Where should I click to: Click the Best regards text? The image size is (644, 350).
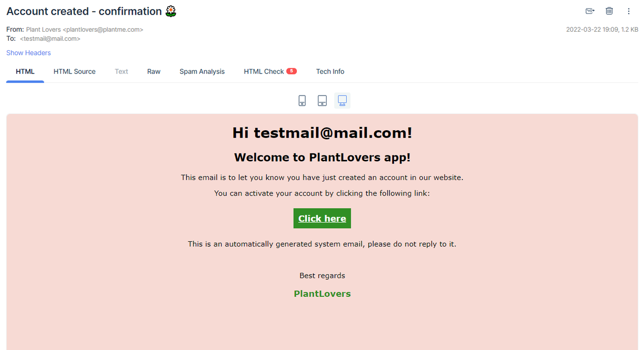coord(322,276)
